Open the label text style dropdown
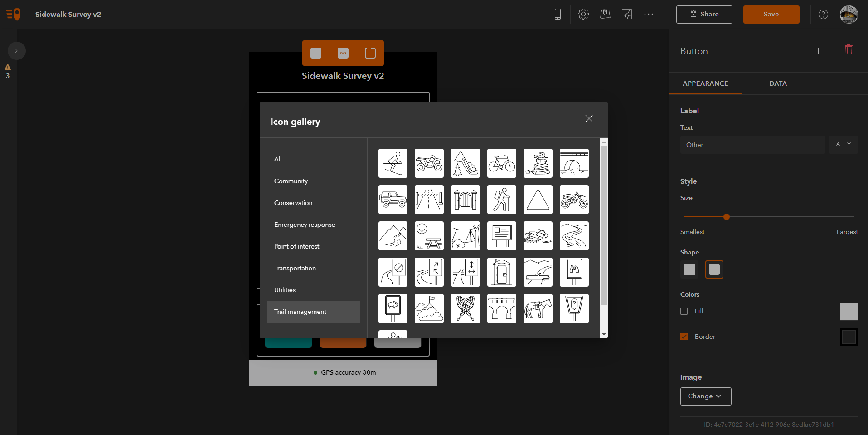 (843, 144)
